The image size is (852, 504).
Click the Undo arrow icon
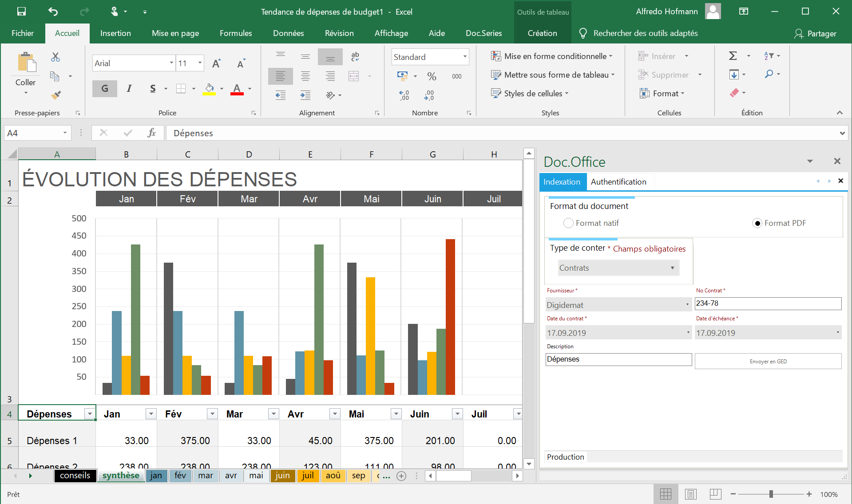tap(53, 12)
